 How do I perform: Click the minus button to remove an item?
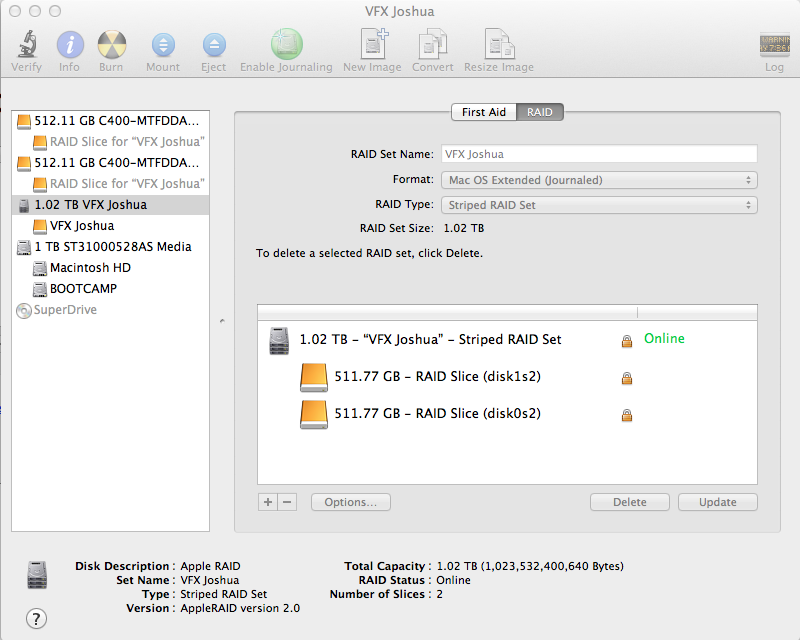click(287, 502)
